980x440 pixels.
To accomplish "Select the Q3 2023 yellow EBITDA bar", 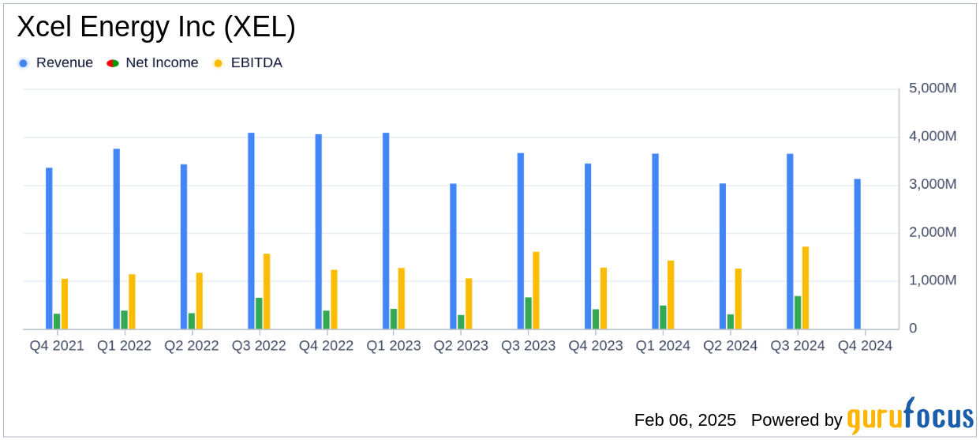I will pyautogui.click(x=537, y=291).
